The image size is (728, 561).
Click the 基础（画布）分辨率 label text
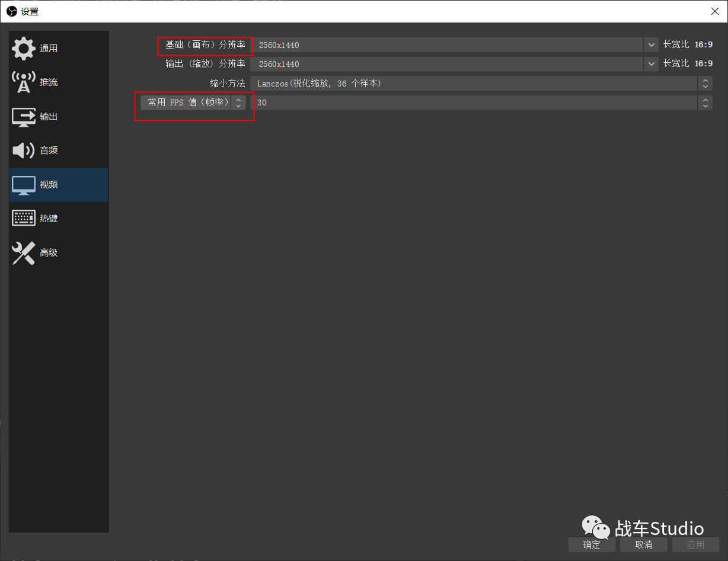tap(205, 44)
